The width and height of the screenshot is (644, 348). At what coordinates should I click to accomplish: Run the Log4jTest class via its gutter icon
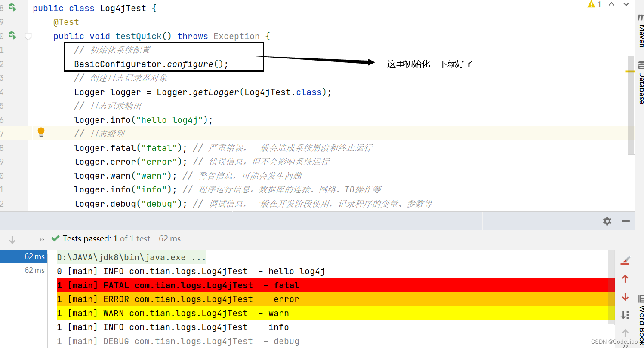pos(12,7)
